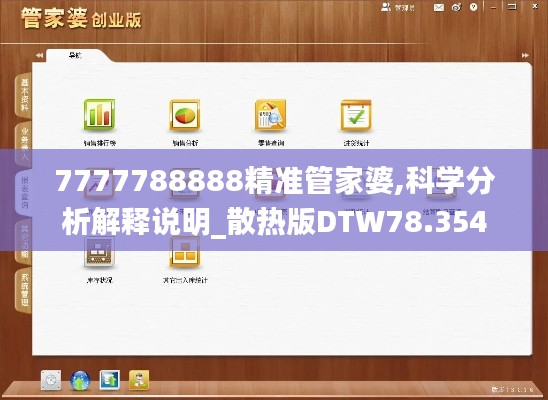Switch to the 基本资料 side tab
This screenshot has height=400, width=548.
(24, 95)
